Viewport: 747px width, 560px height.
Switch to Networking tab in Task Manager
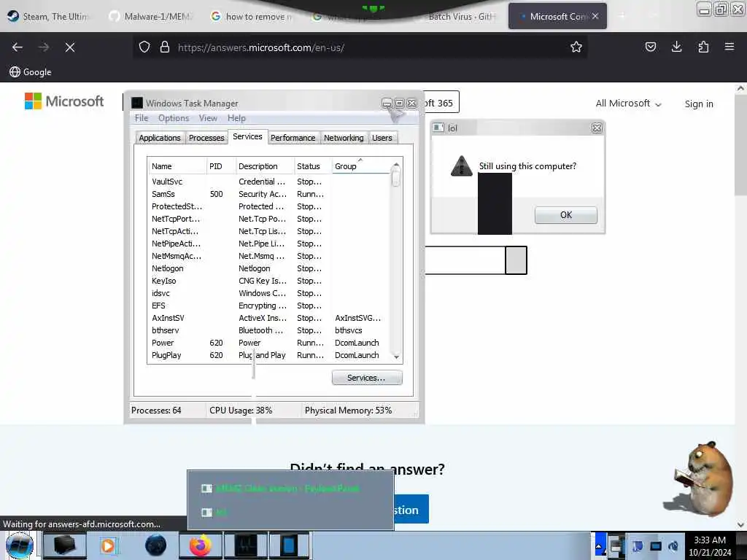[x=344, y=138]
